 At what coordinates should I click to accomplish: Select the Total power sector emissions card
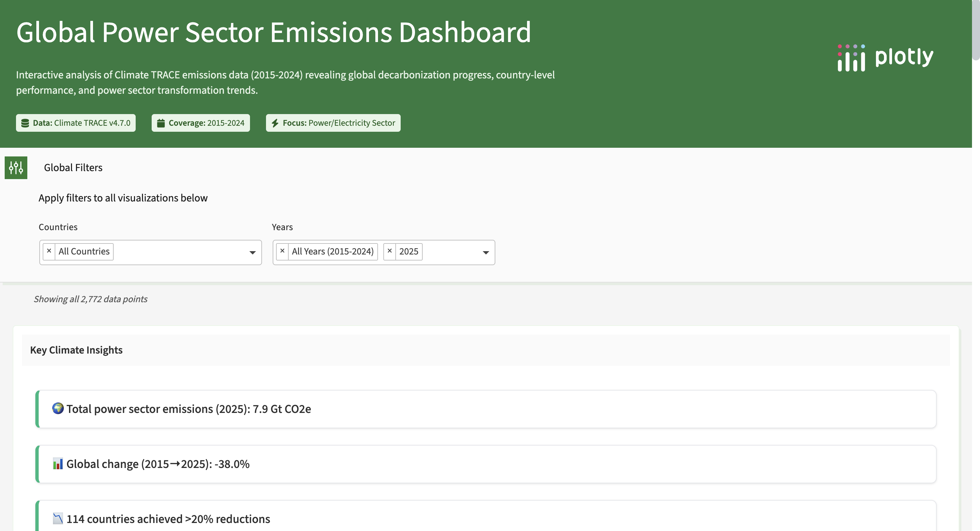coord(487,409)
